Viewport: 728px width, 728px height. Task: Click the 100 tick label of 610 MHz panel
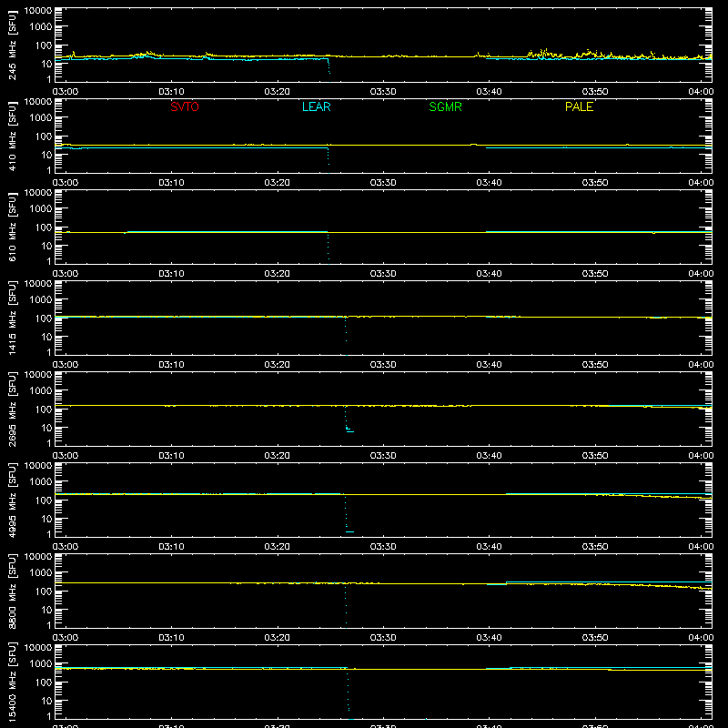44,227
